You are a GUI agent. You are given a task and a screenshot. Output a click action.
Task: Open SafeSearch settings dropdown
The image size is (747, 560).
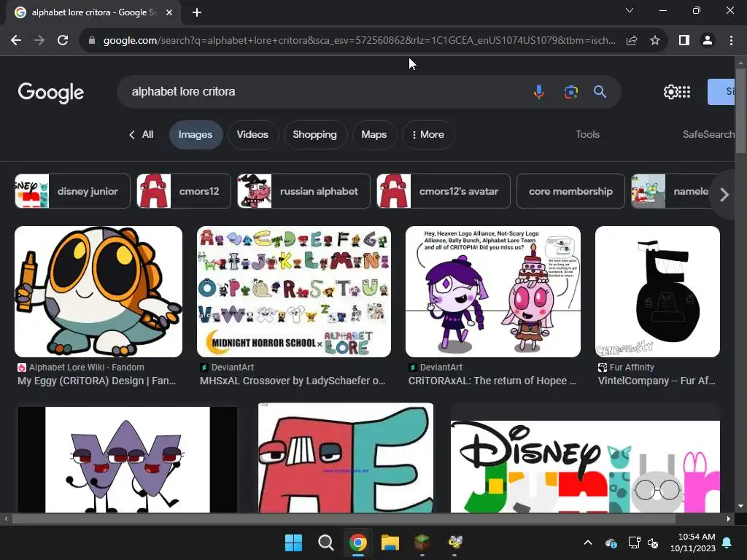(708, 135)
